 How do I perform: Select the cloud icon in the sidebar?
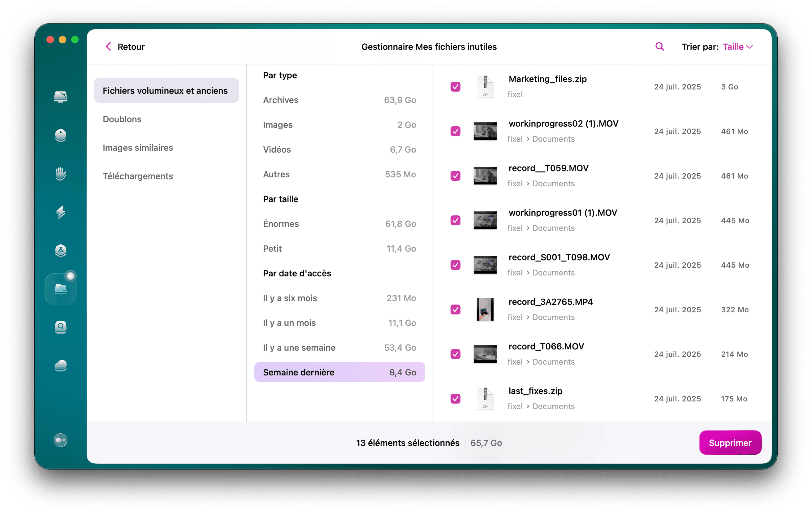(61, 366)
